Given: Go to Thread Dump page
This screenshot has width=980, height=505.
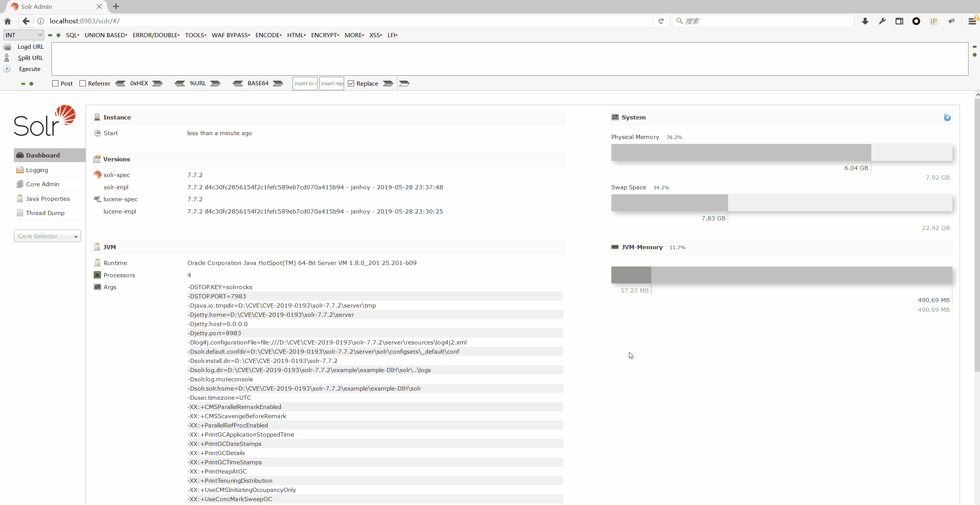Looking at the screenshot, I should pos(45,213).
